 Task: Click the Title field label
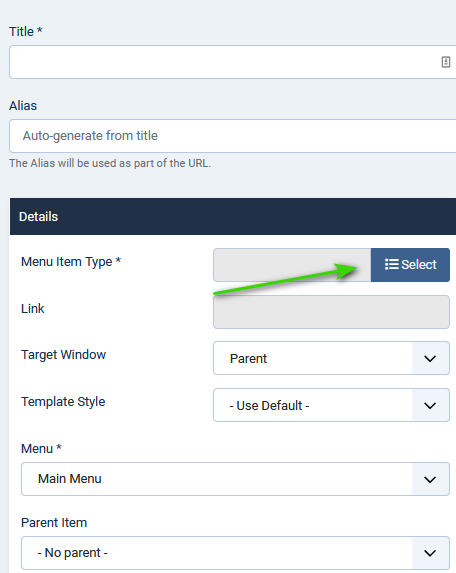pos(26,31)
